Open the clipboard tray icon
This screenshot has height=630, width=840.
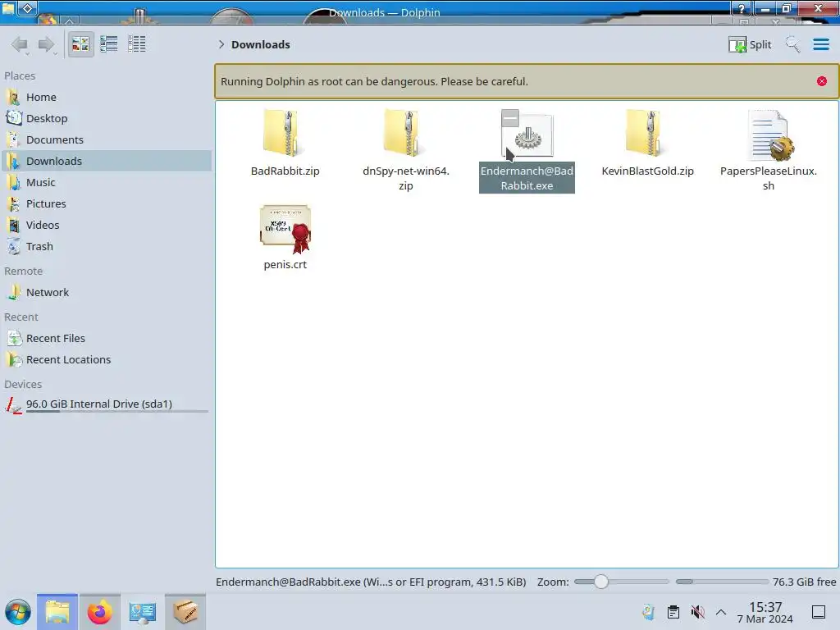tap(673, 612)
